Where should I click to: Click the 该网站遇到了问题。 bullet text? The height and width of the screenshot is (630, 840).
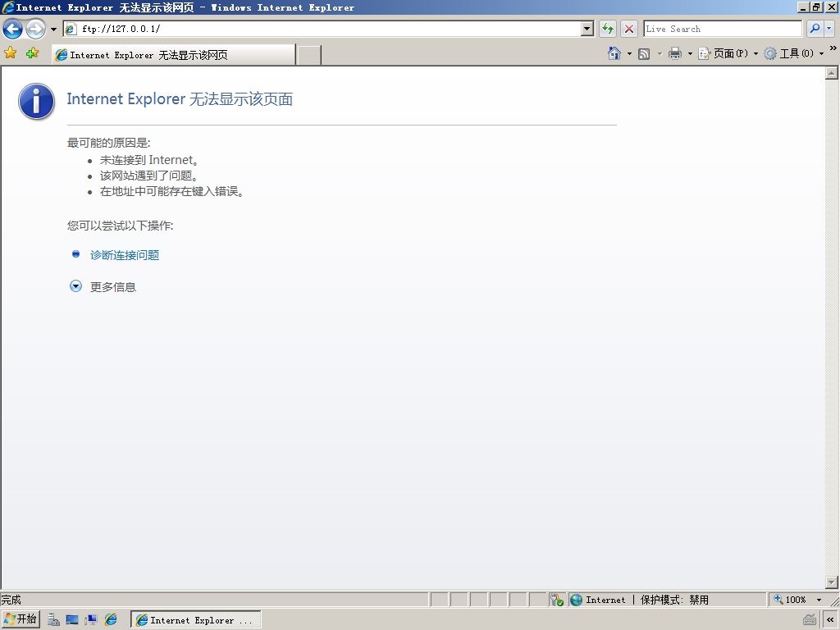(149, 176)
